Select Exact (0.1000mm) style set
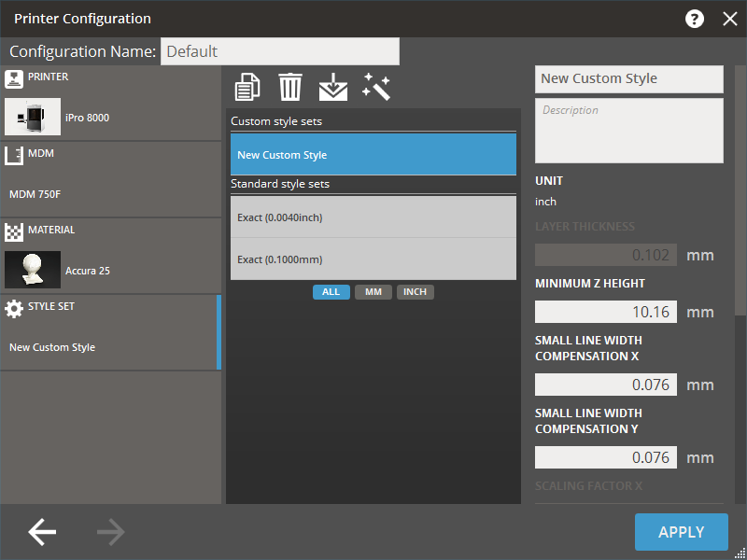 [x=373, y=259]
